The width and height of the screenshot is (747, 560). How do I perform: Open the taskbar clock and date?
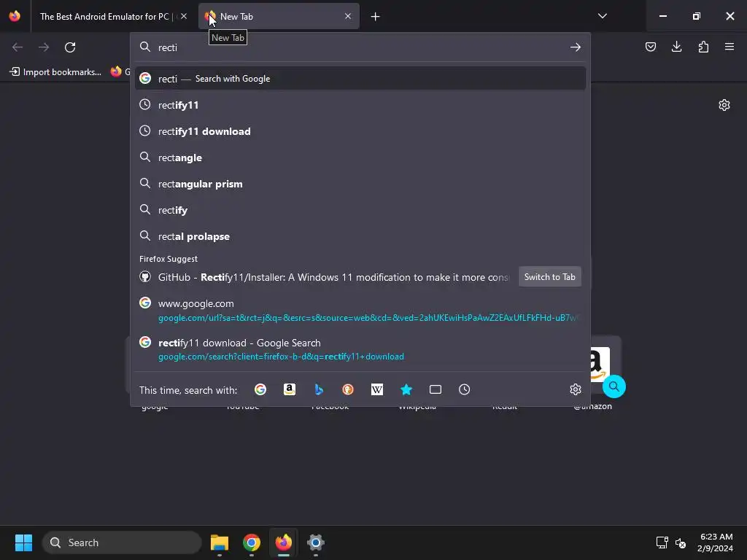[716, 542]
